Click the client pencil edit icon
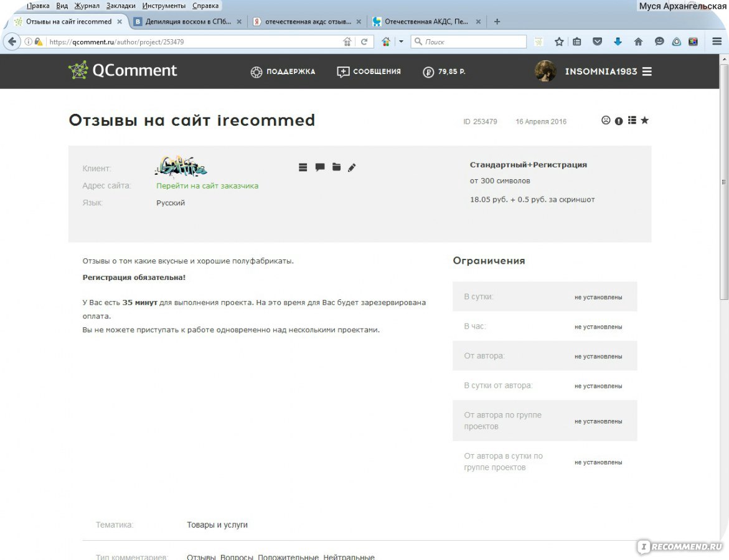Screen dimensions: 729x560 pyautogui.click(x=352, y=167)
